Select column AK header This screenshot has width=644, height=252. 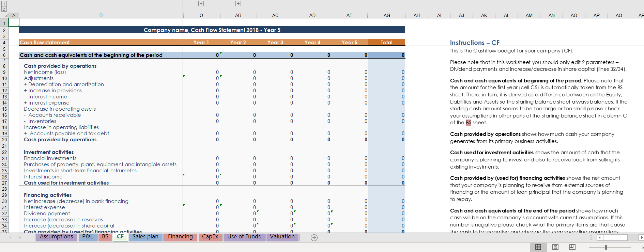(x=484, y=15)
